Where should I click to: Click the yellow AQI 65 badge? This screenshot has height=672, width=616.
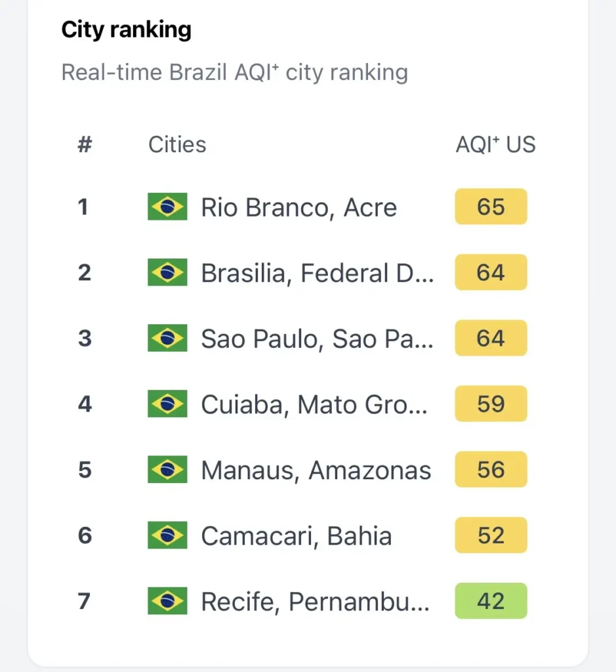(491, 207)
